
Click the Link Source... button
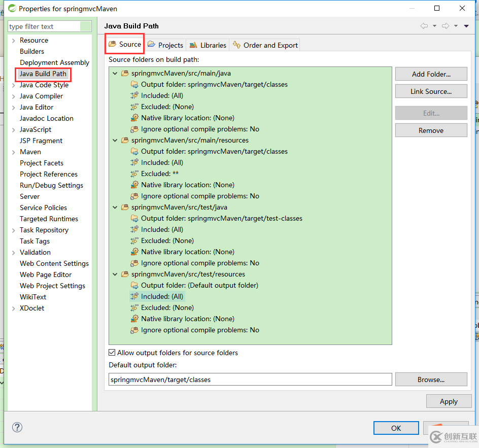point(431,91)
